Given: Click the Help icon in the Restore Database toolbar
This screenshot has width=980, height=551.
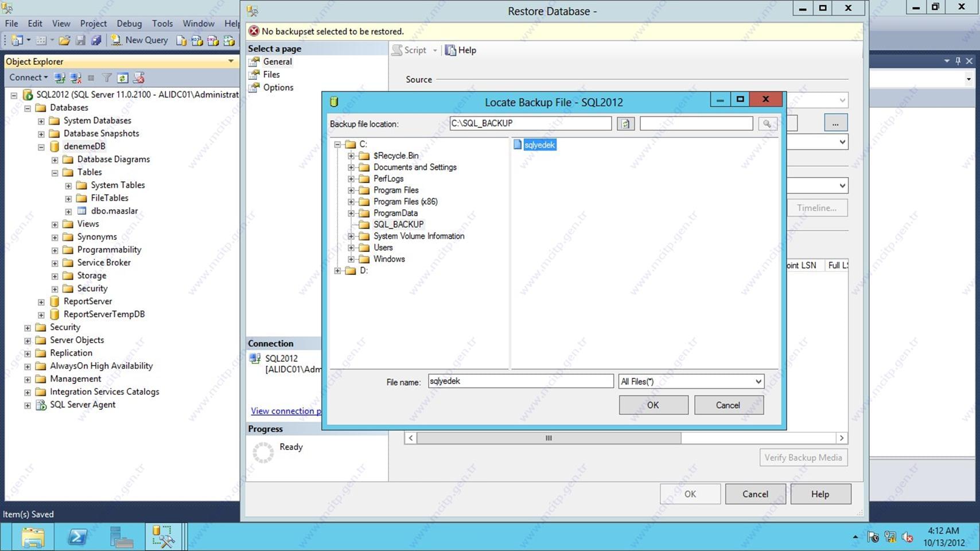Looking at the screenshot, I should [x=450, y=50].
